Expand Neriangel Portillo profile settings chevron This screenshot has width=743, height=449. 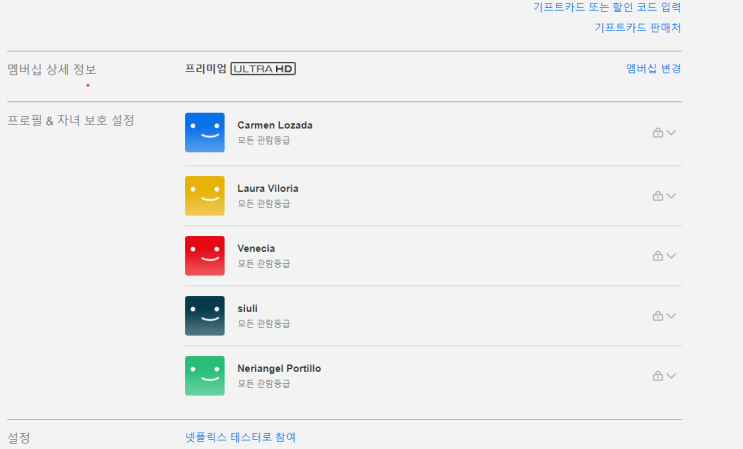(671, 376)
